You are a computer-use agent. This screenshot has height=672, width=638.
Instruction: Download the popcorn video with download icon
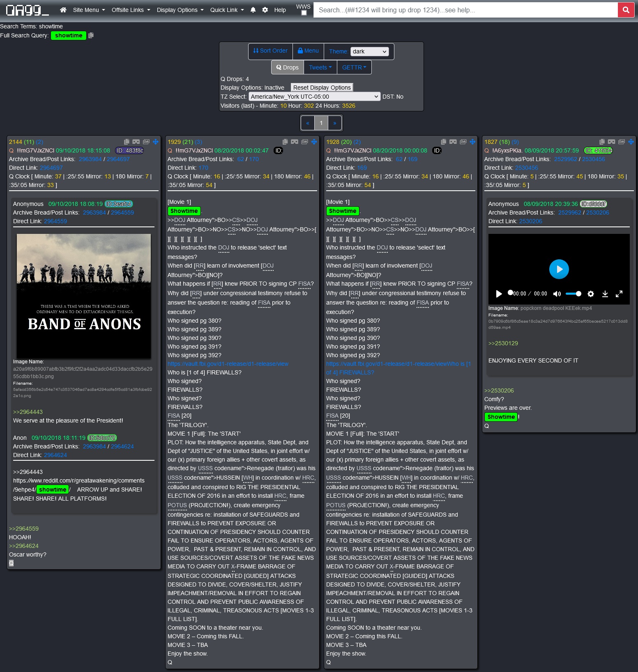tap(605, 294)
